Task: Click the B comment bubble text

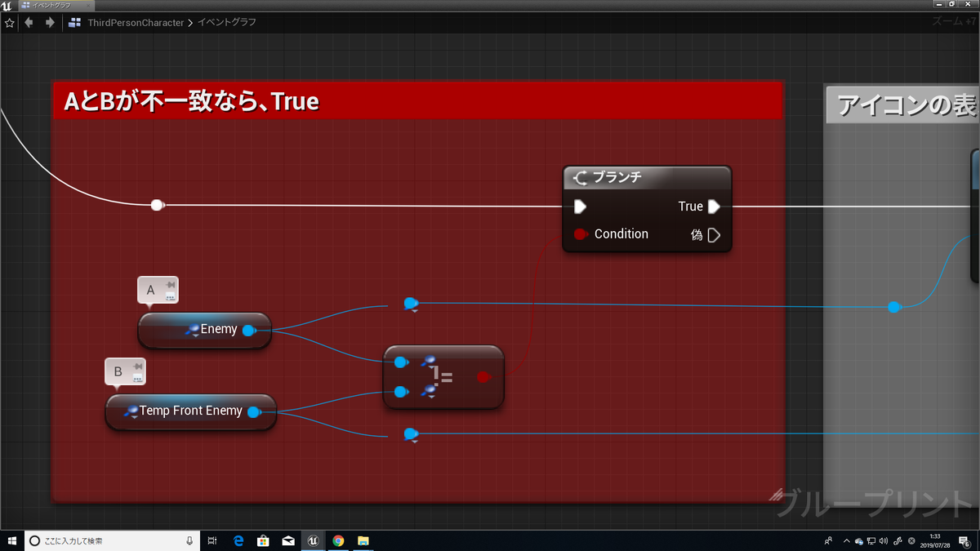Action: coord(118,371)
